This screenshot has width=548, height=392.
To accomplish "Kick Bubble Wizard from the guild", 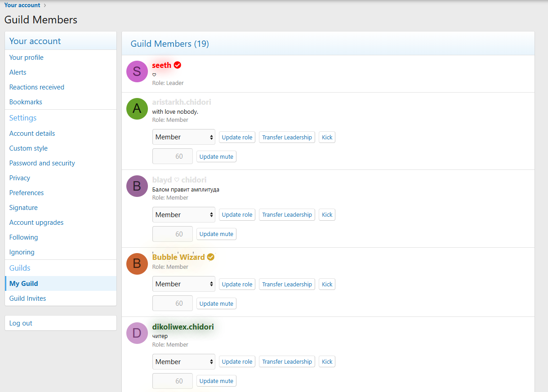I will [x=327, y=284].
